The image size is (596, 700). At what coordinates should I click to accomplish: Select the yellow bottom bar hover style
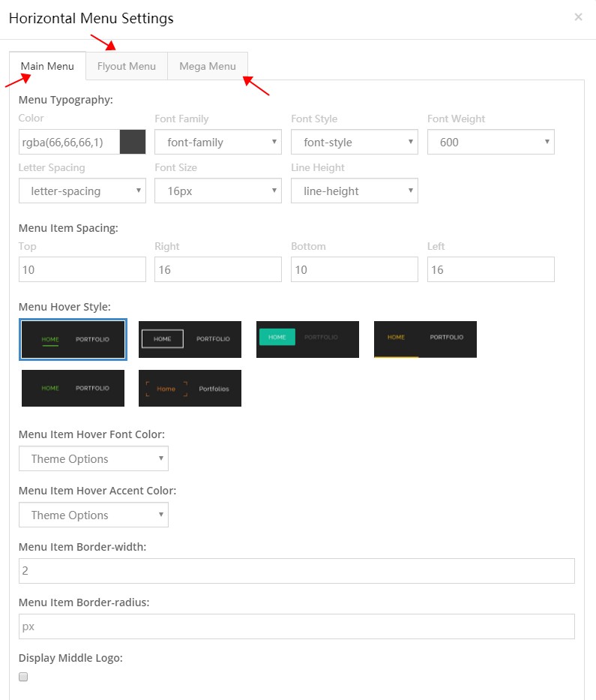tap(425, 339)
